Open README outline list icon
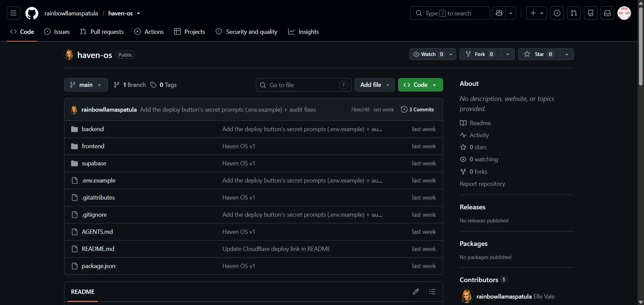This screenshot has width=644, height=305. click(x=432, y=292)
